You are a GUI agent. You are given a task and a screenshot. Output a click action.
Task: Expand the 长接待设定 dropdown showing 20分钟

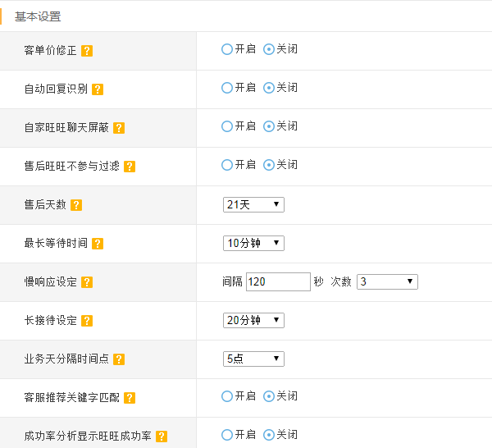[x=253, y=320]
